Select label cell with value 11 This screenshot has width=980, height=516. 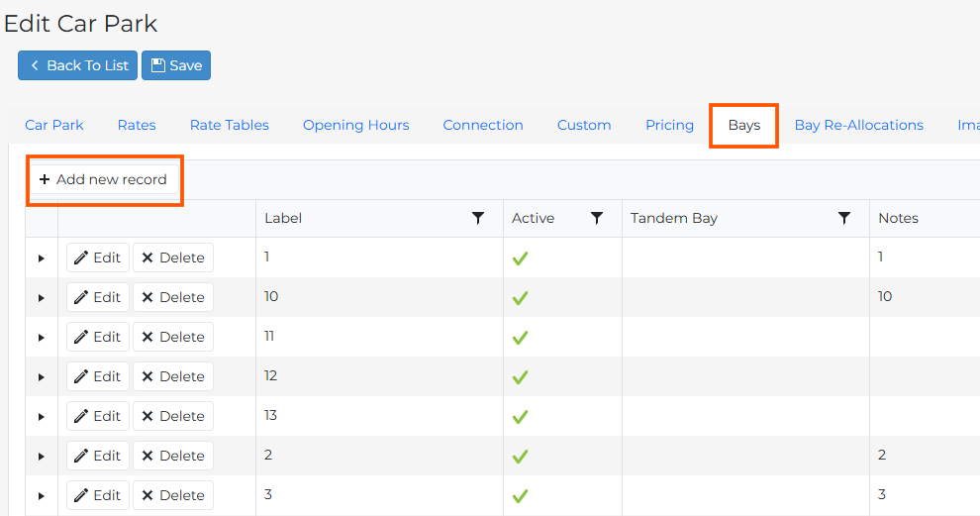[x=379, y=337]
